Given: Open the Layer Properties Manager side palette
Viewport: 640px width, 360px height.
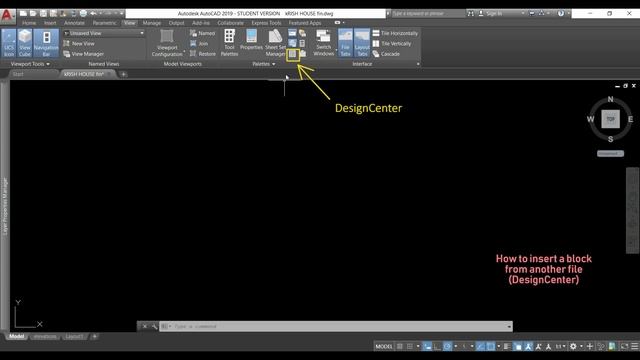Looking at the screenshot, I should (x=5, y=206).
